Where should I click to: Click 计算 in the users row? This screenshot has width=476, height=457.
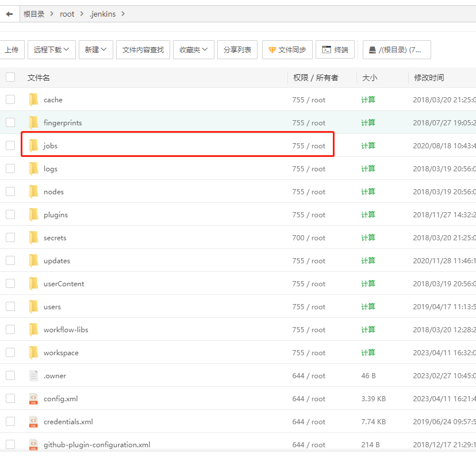pyautogui.click(x=368, y=306)
